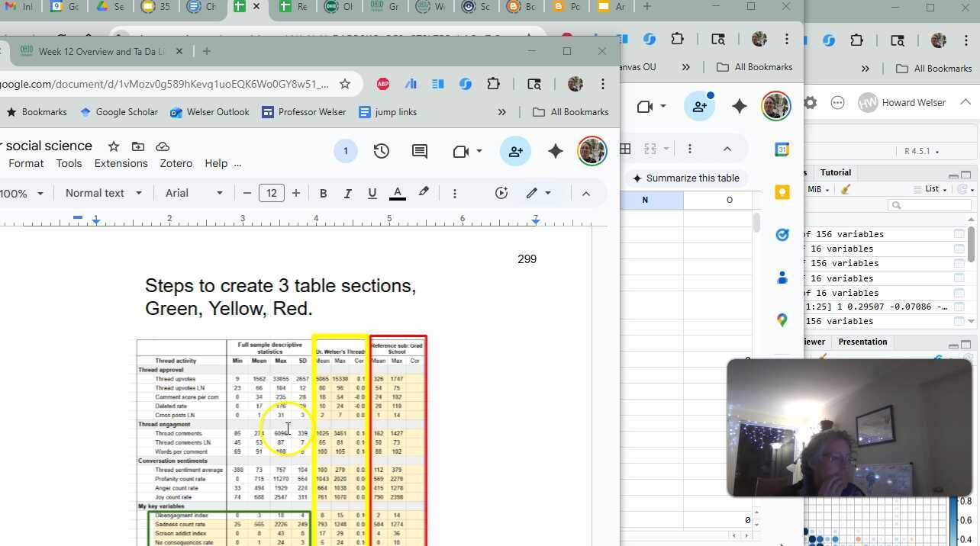Open the Format menu
The image size is (980, 546).
point(26,163)
